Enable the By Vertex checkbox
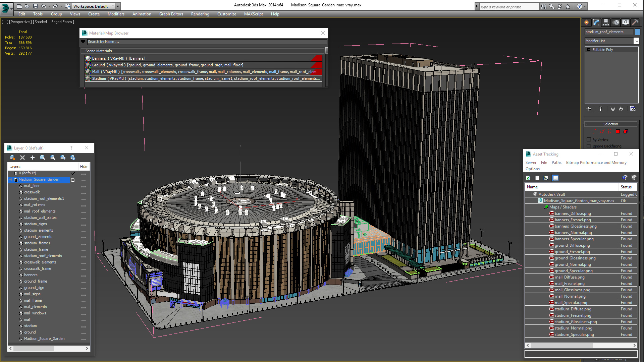 [x=589, y=140]
